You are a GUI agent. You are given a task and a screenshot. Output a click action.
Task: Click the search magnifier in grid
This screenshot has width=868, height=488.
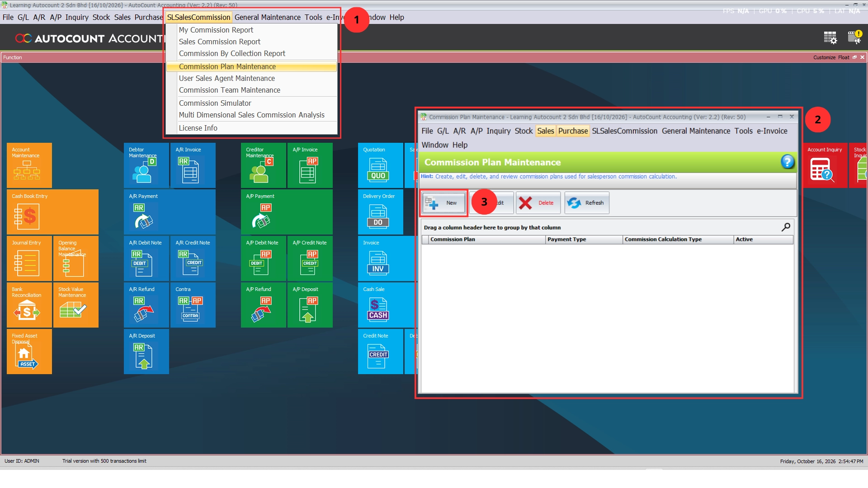[x=786, y=227]
